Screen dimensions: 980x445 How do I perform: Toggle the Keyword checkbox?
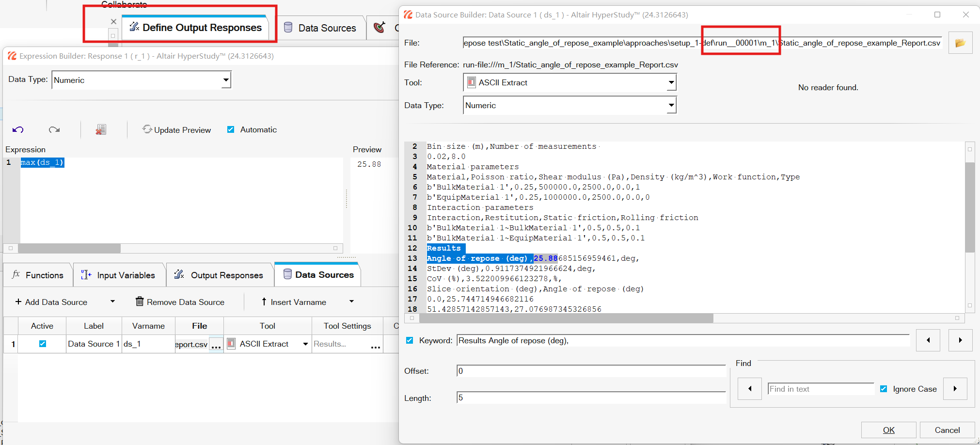coord(410,340)
